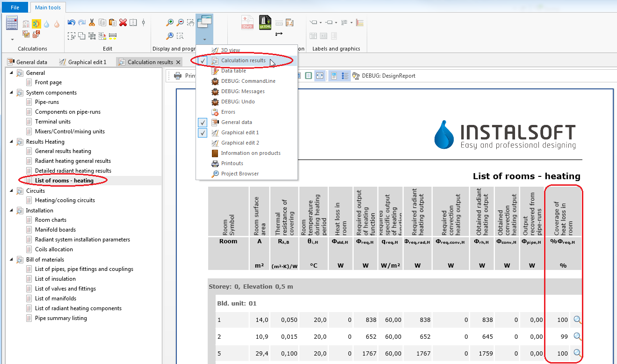
Task: Collapse the Results Heating tree node
Action: pyautogui.click(x=12, y=142)
